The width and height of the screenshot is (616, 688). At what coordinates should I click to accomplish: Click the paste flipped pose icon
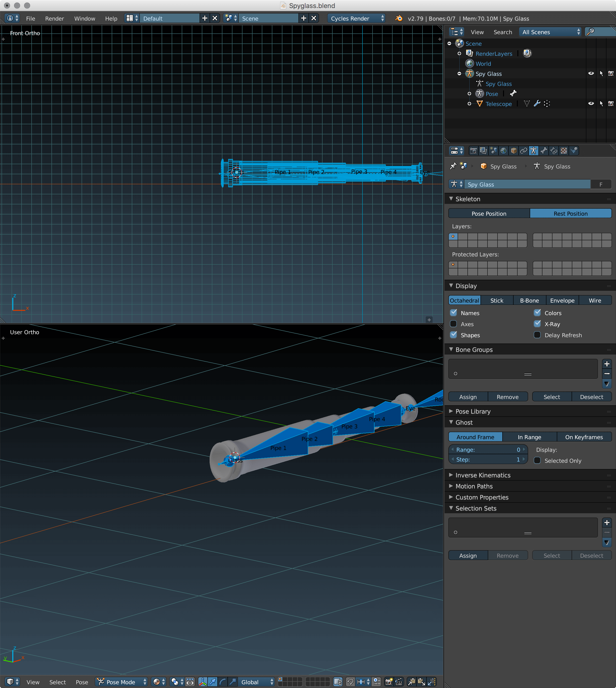(432, 681)
